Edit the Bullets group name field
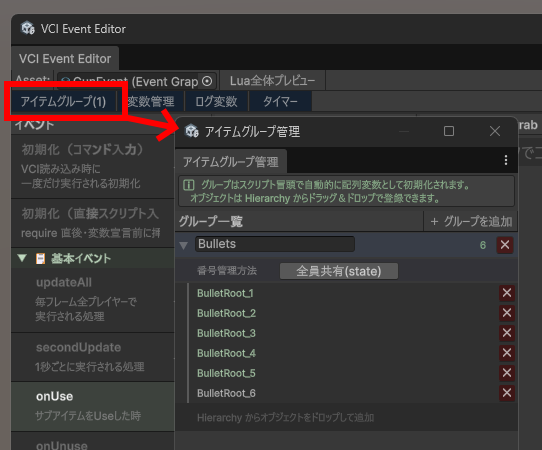Viewport: 542px width, 450px height. coord(275,244)
